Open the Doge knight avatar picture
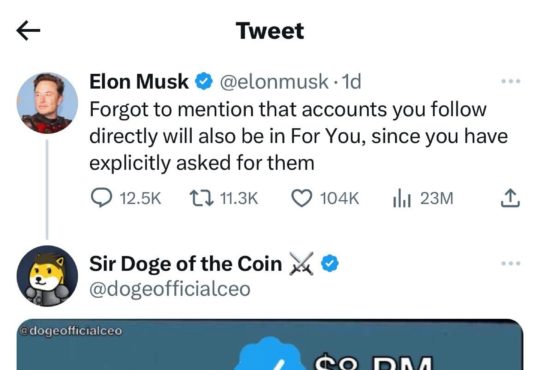The height and width of the screenshot is (370, 540). pyautogui.click(x=47, y=276)
